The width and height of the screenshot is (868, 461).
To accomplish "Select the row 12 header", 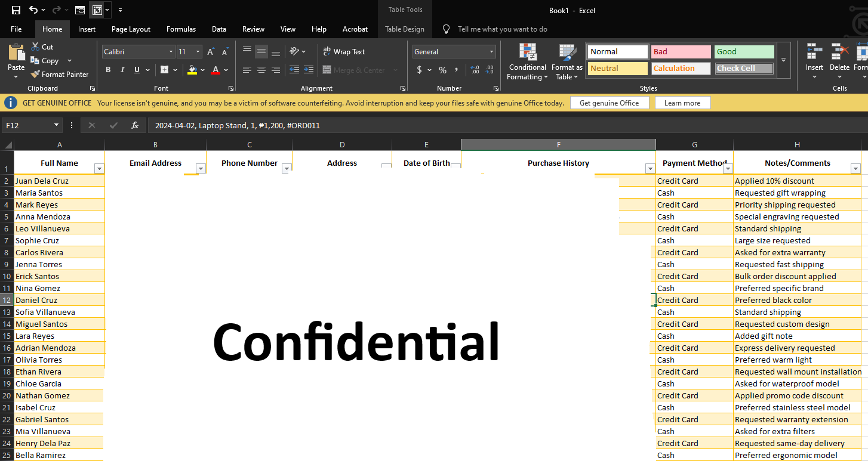I will pos(7,300).
